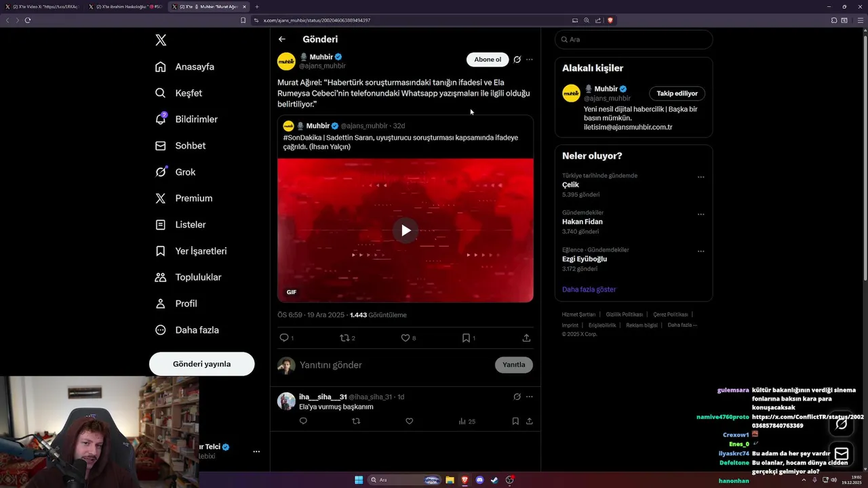Click the reply icon on the main post

click(x=284, y=338)
